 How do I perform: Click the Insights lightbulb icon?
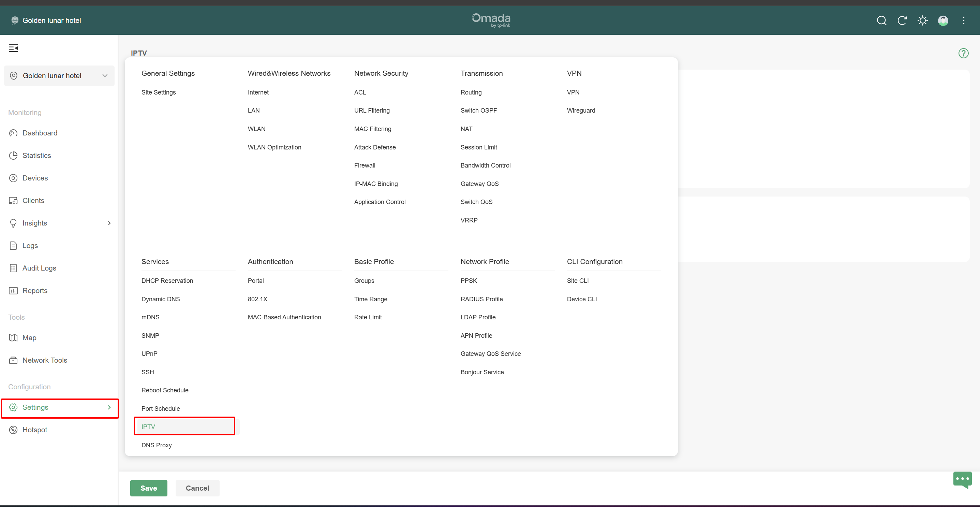(13, 223)
